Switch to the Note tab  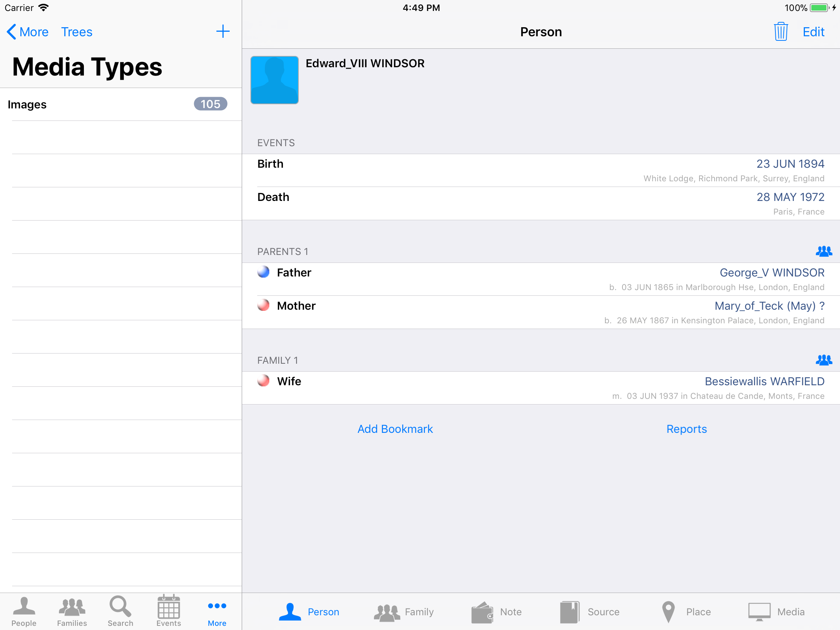tap(497, 612)
